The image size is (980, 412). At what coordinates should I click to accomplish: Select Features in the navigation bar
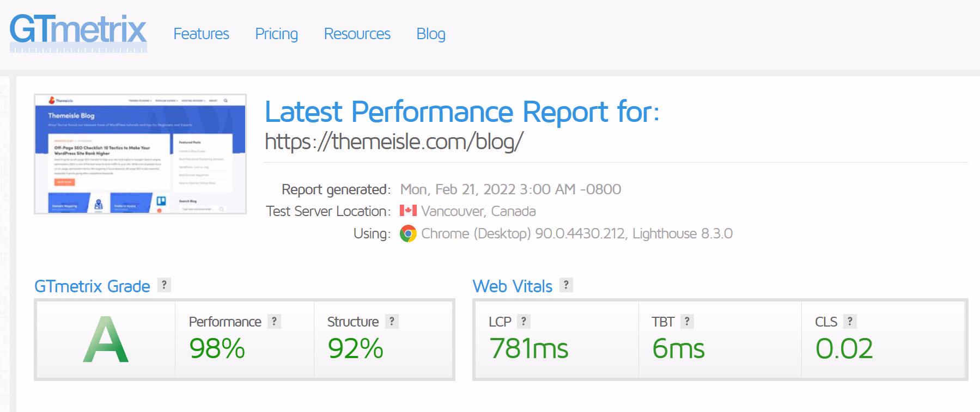coord(200,34)
